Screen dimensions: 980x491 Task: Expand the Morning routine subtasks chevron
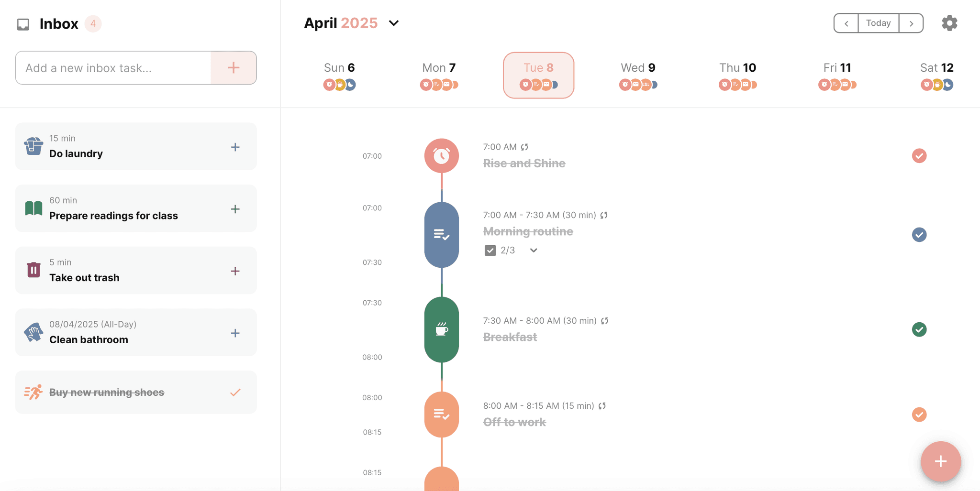[x=533, y=250]
